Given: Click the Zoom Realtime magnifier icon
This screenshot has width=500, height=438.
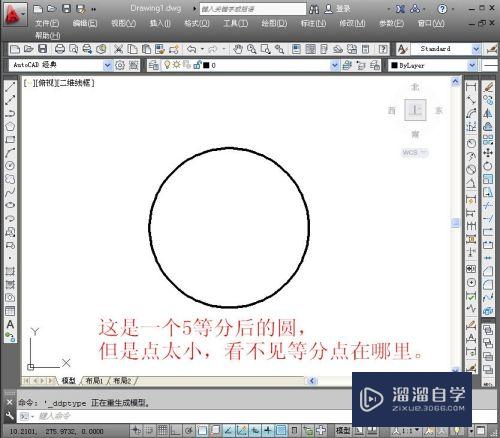Looking at the screenshot, I should coord(252,49).
